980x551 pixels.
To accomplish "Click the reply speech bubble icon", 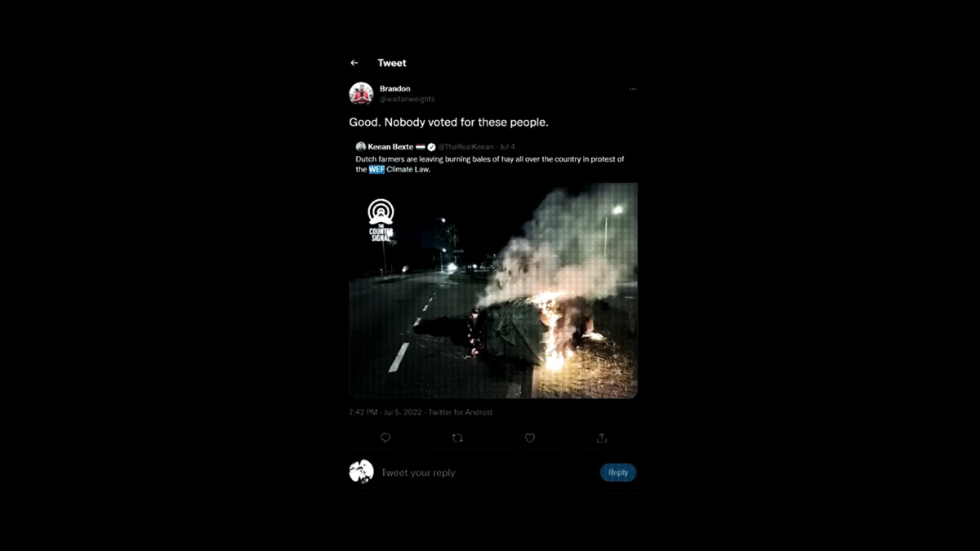I will (385, 438).
